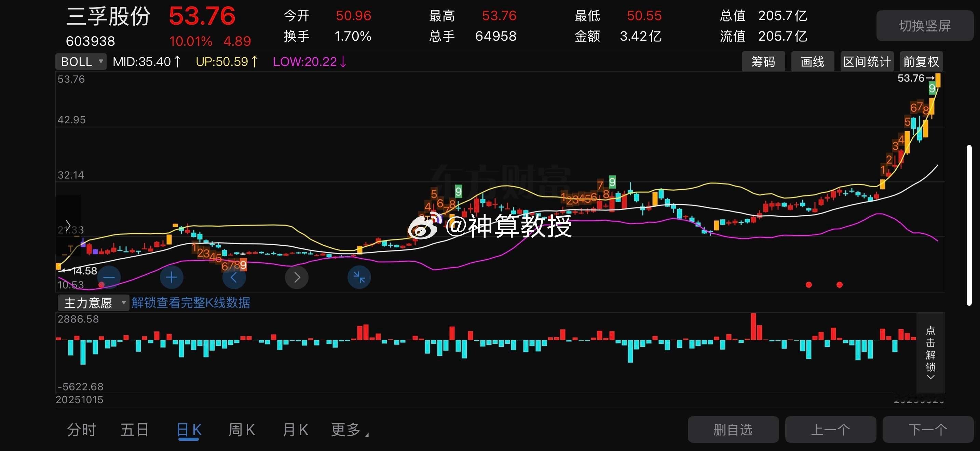The image size is (980, 451).
Task: Click the UP:50.59 Bollinger value
Action: (227, 61)
